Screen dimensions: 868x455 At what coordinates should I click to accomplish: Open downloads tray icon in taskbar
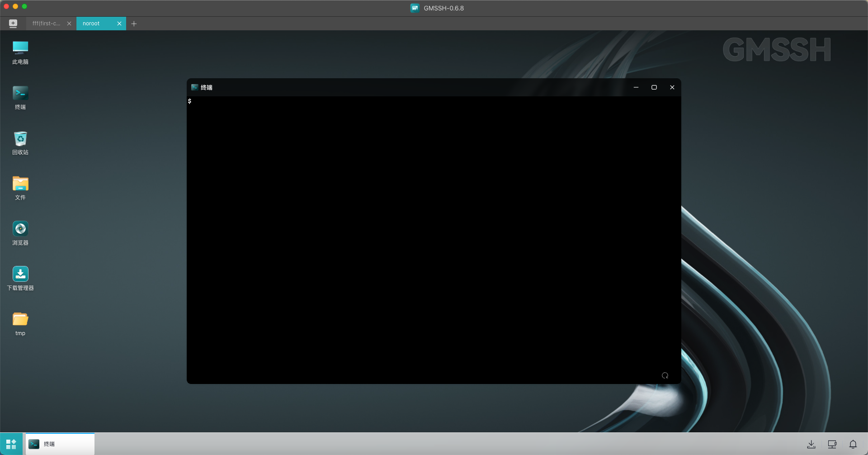tap(811, 444)
